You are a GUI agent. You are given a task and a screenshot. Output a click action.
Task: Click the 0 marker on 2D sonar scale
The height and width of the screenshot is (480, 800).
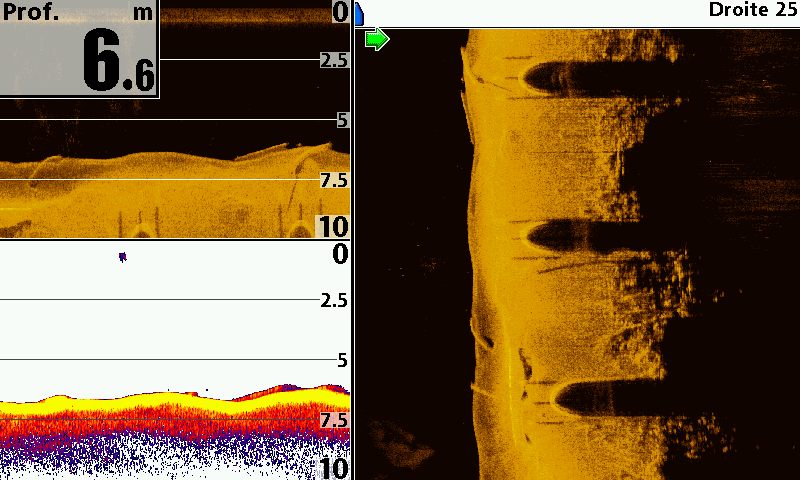(340, 254)
